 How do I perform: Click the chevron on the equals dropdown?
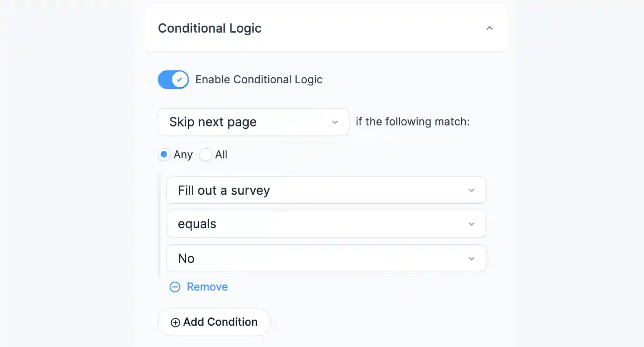click(x=472, y=224)
